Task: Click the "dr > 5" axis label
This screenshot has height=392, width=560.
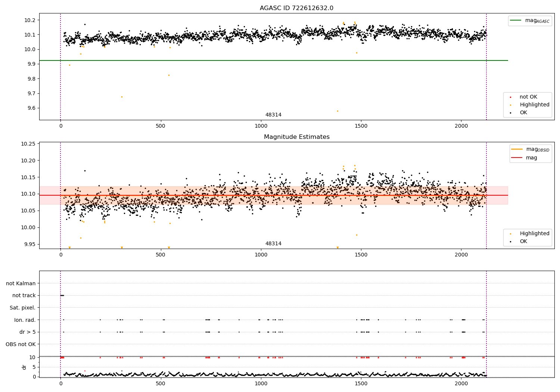Action: [x=28, y=332]
